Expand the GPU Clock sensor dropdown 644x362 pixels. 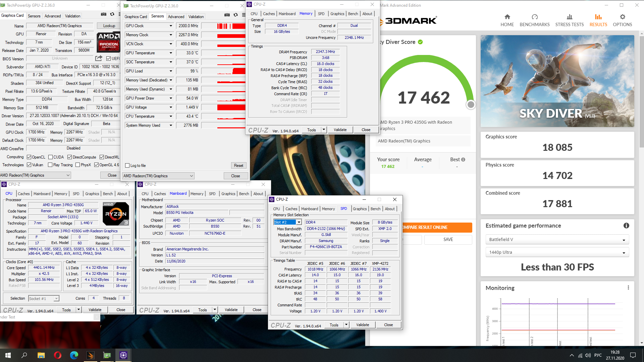pos(171,26)
